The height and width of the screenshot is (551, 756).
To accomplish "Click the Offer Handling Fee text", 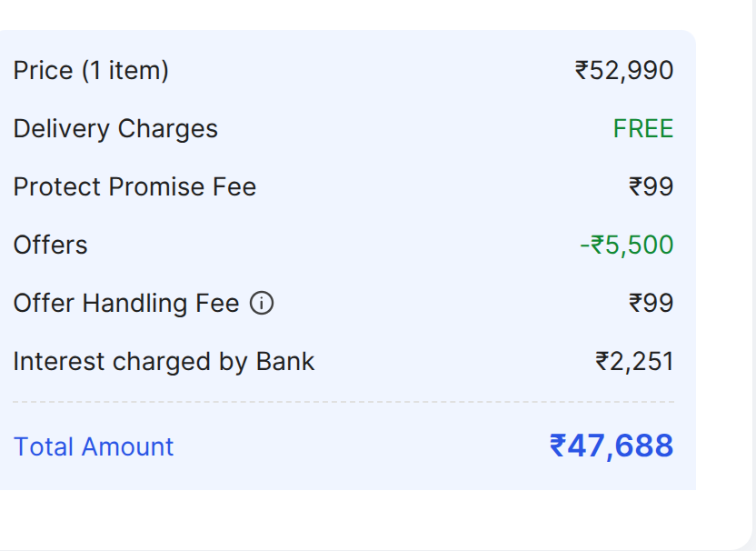I will coord(125,304).
